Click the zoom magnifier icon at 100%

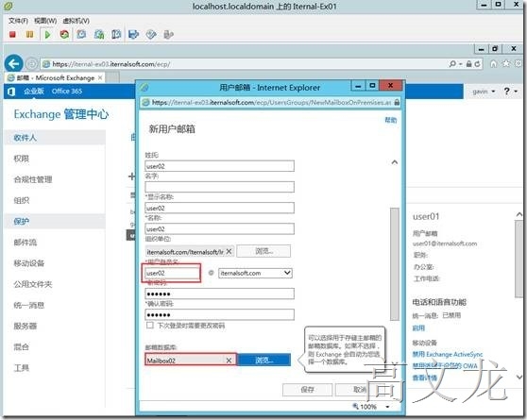tap(355, 406)
